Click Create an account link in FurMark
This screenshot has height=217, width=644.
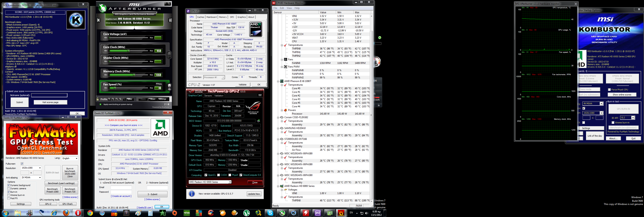tap(121, 196)
